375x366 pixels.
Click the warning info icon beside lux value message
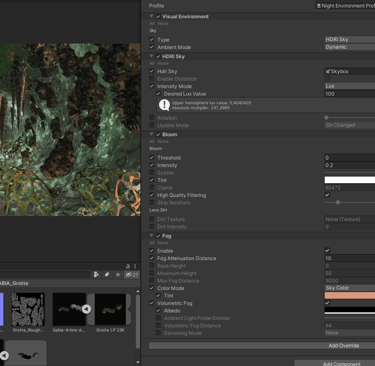[x=164, y=105]
